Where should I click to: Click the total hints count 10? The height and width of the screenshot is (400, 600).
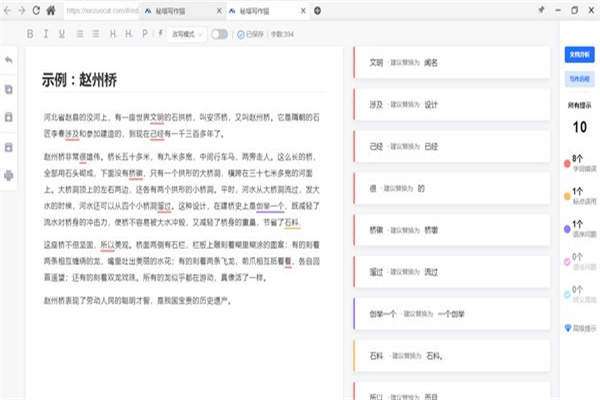(x=580, y=127)
